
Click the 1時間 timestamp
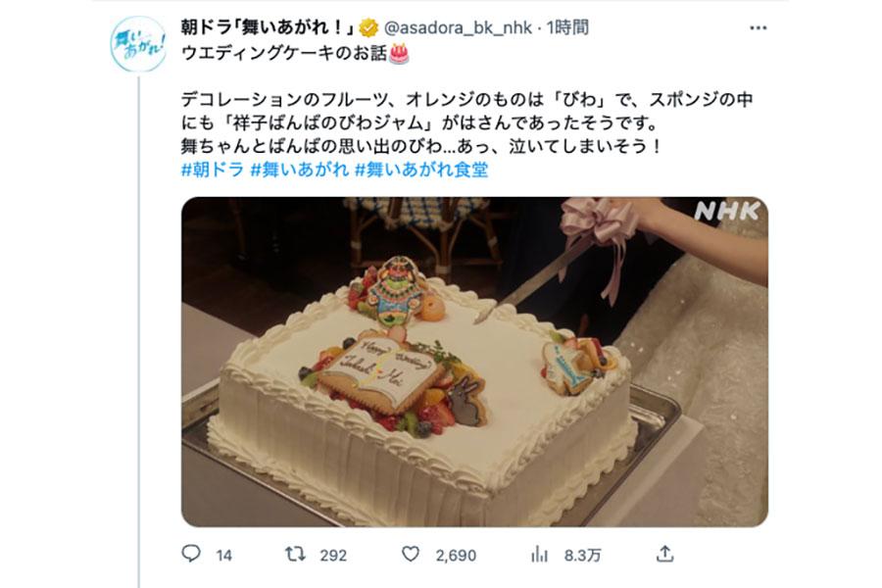coord(567,27)
